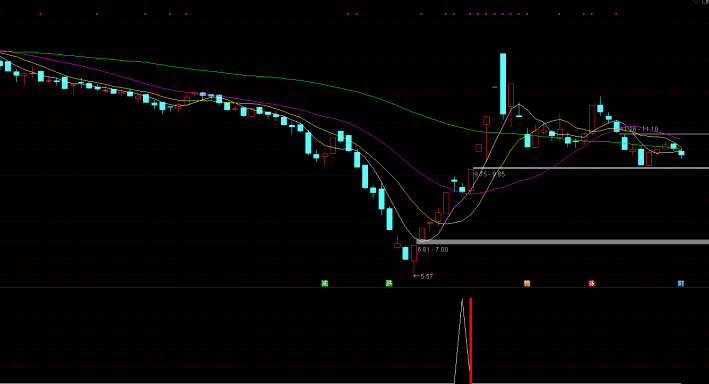Click the "5.57" lowest price label

[x=426, y=276]
